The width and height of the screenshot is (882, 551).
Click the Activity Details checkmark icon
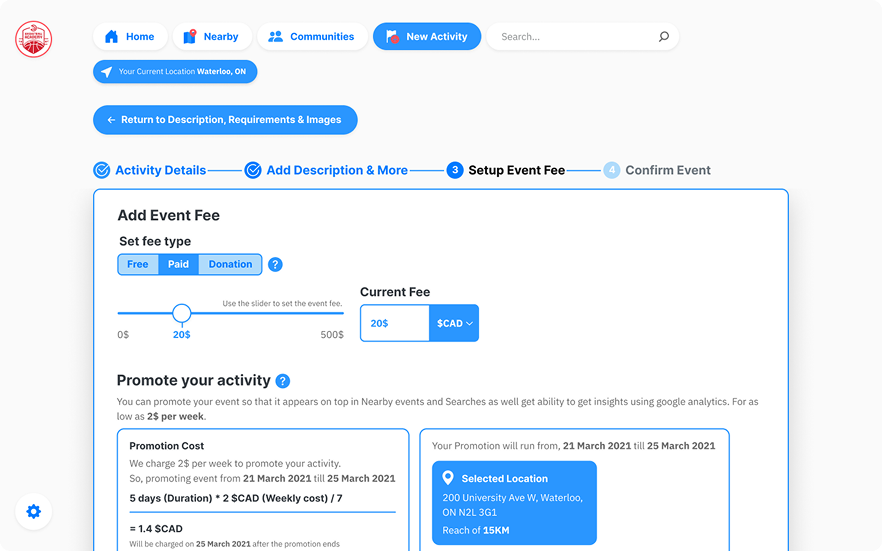(x=101, y=170)
